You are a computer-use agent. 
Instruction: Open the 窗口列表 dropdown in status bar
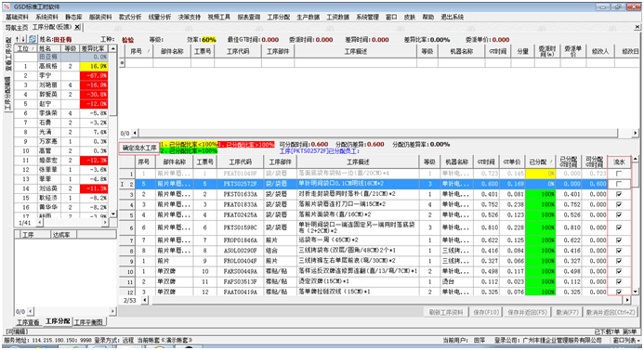[626, 340]
